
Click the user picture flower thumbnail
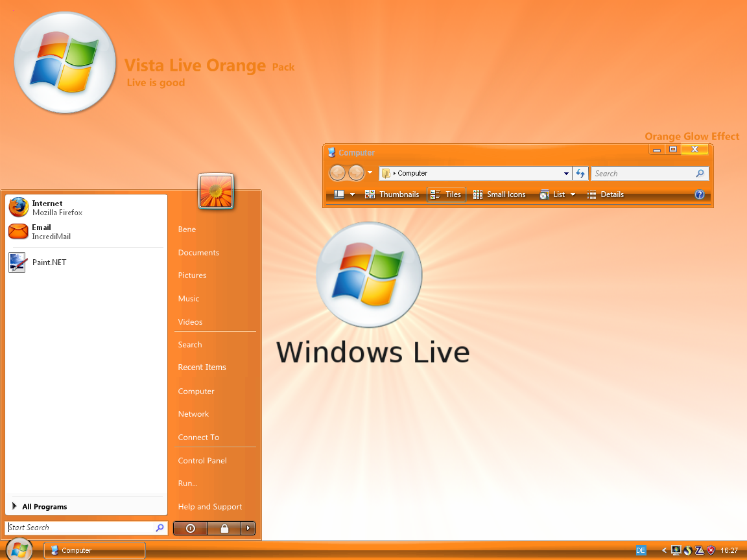(x=216, y=191)
